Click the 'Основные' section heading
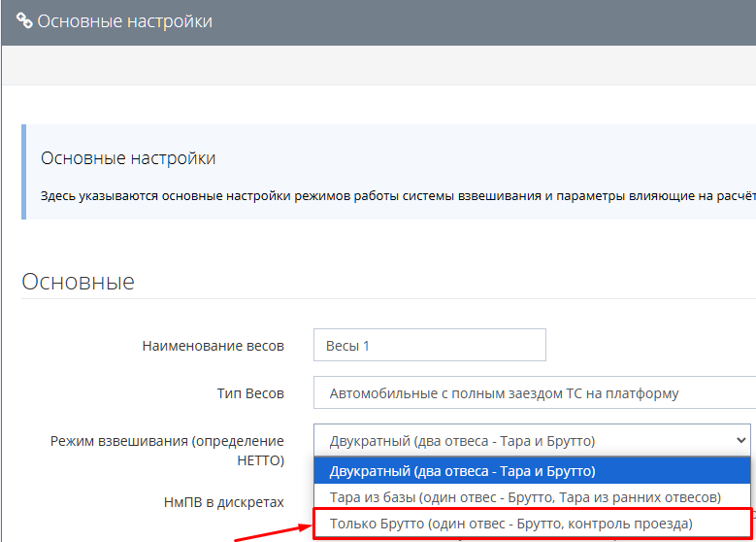This screenshot has width=756, height=542. [x=78, y=282]
